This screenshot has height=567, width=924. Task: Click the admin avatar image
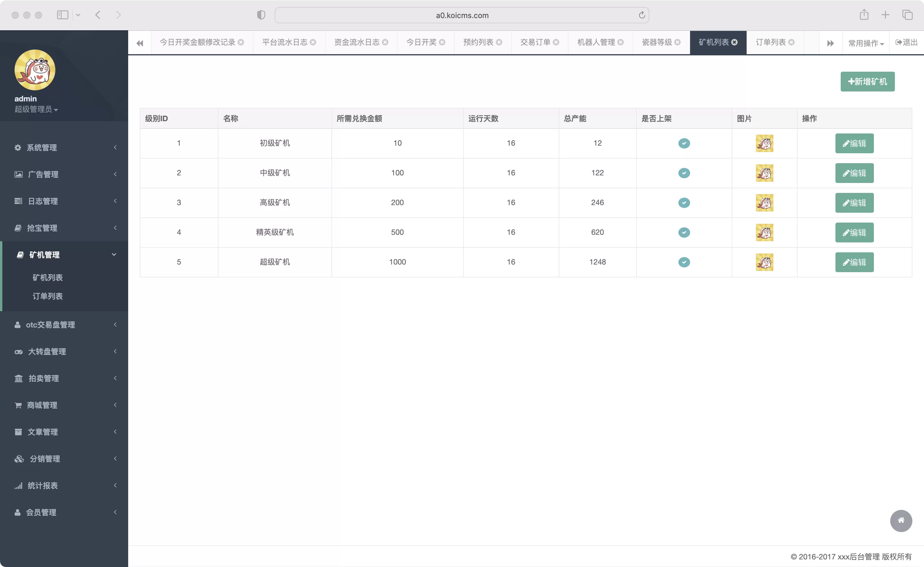tap(35, 70)
